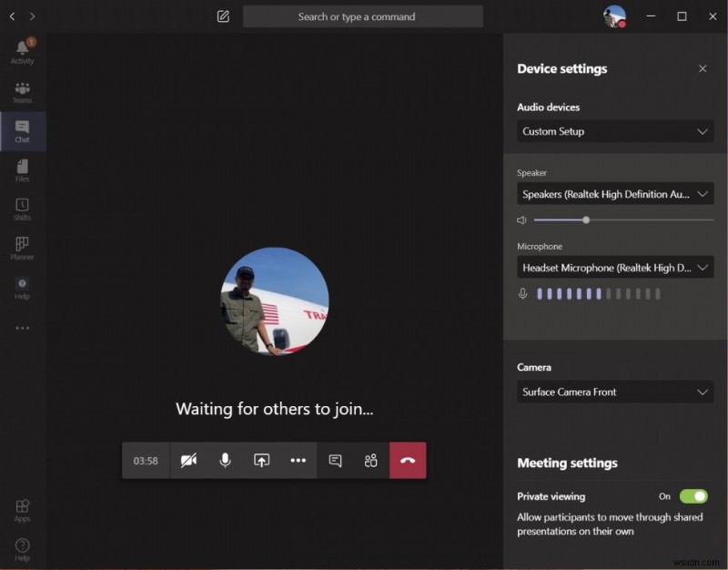This screenshot has width=728, height=570.
Task: Open more actions in the call bar
Action: (x=298, y=460)
